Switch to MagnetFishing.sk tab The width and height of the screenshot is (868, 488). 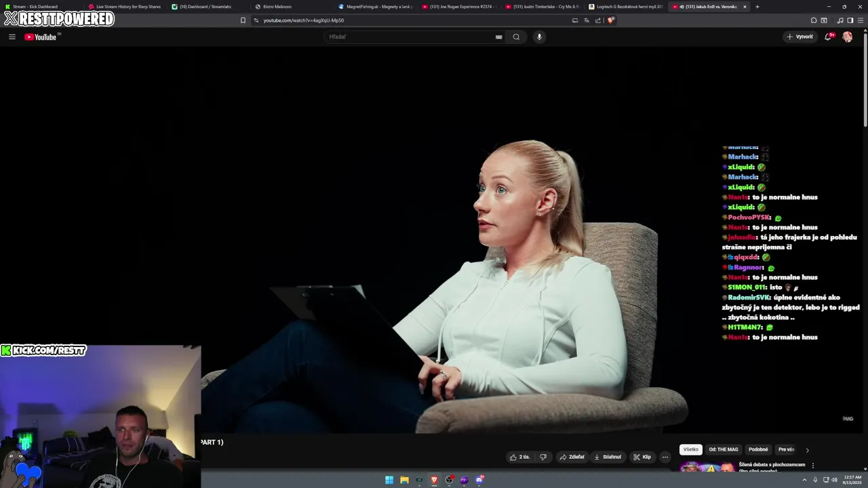point(375,7)
